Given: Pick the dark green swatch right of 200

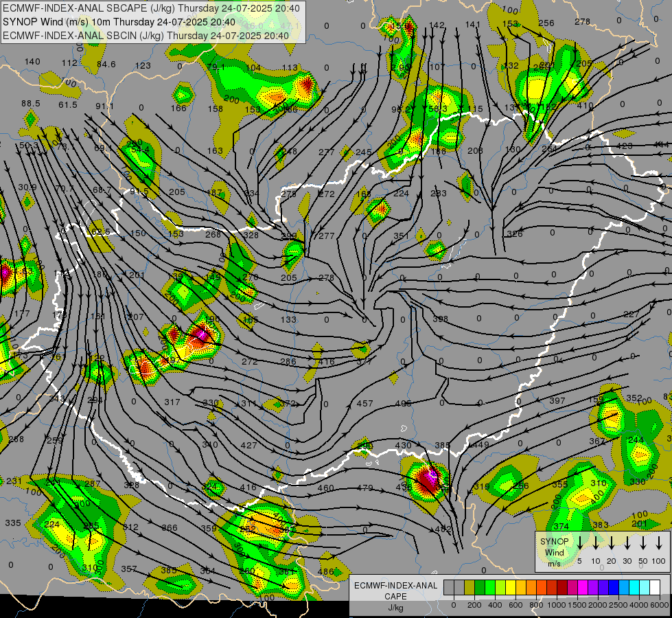Looking at the screenshot, I should click(x=480, y=588).
